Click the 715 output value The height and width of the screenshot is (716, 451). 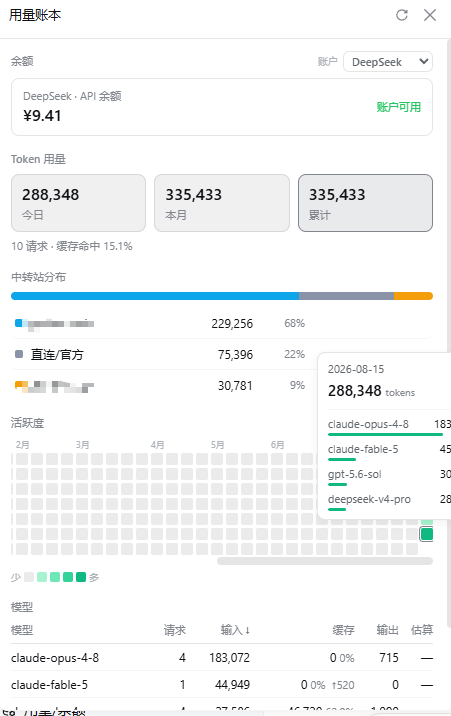(389, 658)
